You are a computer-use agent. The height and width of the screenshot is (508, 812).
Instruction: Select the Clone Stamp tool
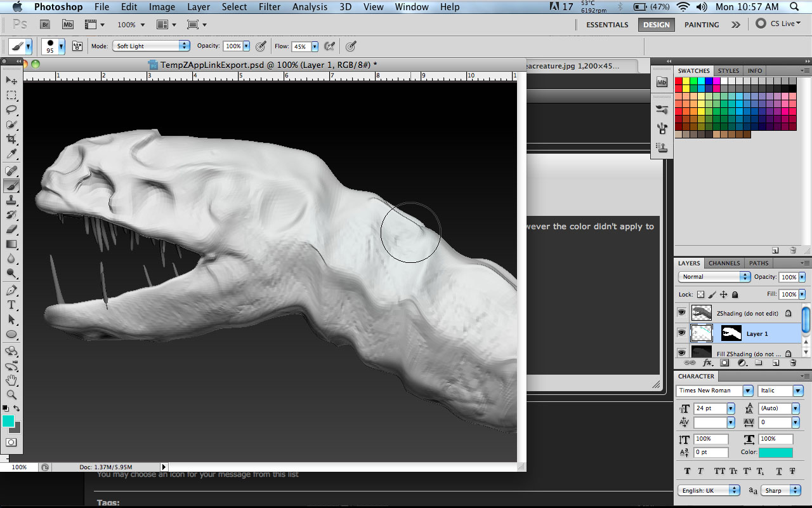tap(11, 201)
